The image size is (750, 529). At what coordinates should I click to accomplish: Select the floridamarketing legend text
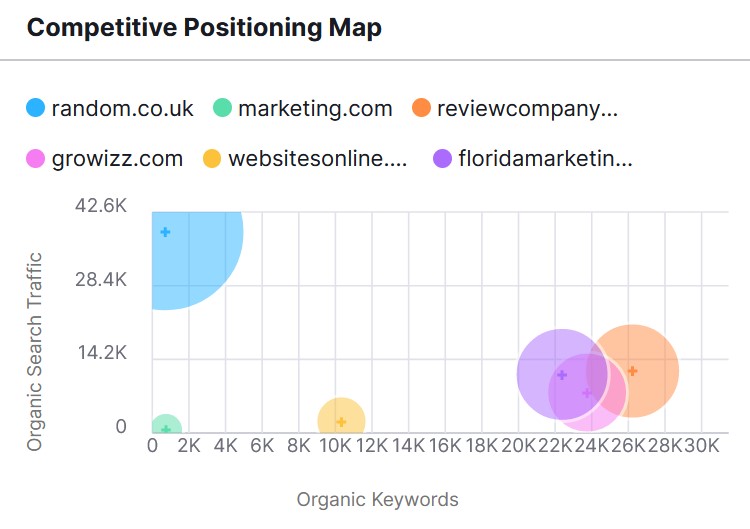(x=545, y=158)
